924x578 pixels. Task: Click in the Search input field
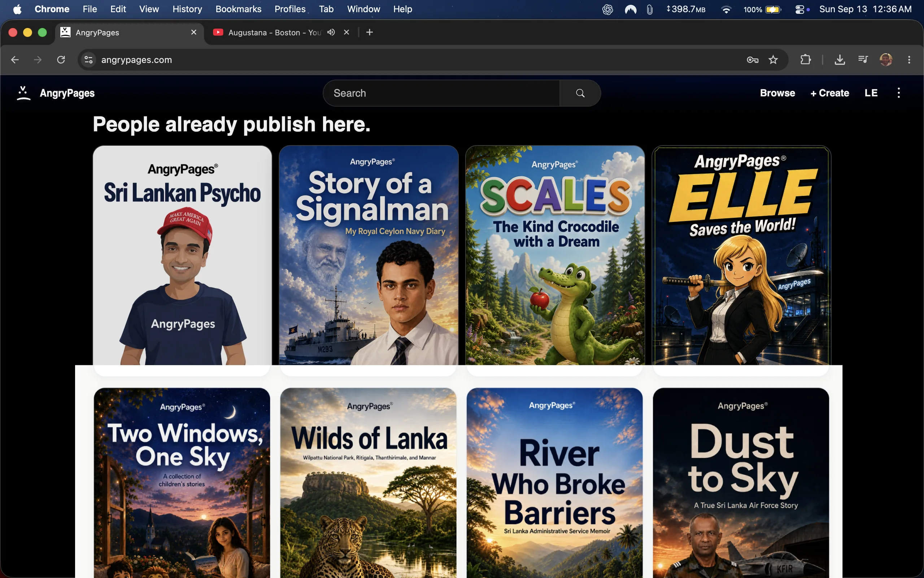click(441, 93)
